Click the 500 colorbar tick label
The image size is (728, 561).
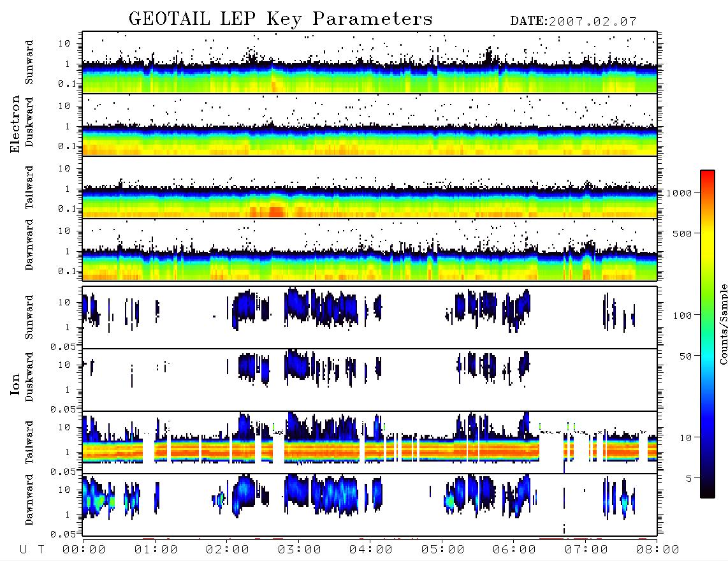[x=682, y=233]
